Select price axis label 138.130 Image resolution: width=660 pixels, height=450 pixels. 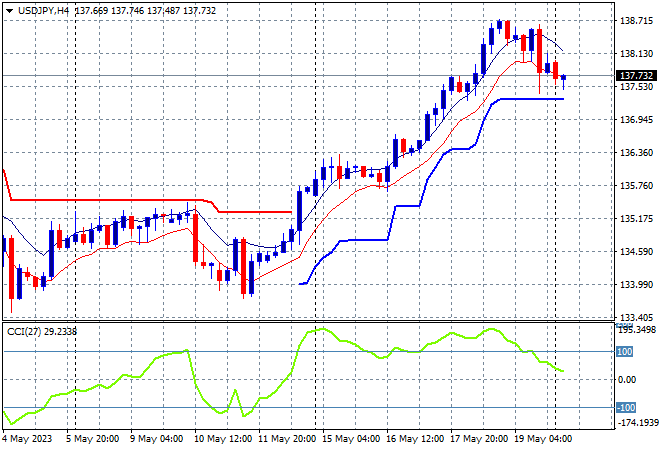point(637,54)
